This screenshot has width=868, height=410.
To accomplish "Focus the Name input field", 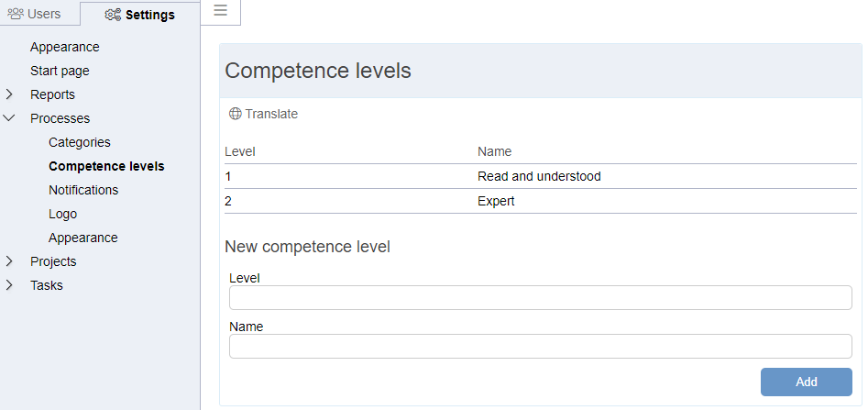I will pyautogui.click(x=540, y=347).
